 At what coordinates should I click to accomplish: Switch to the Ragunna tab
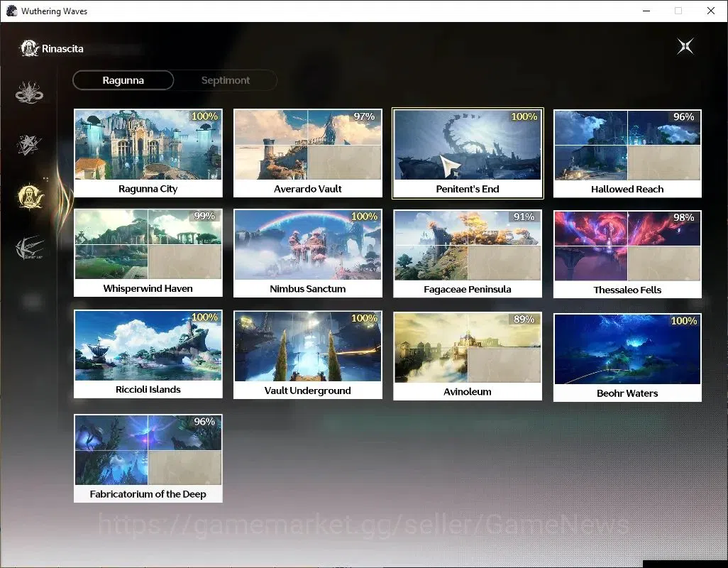pyautogui.click(x=123, y=80)
